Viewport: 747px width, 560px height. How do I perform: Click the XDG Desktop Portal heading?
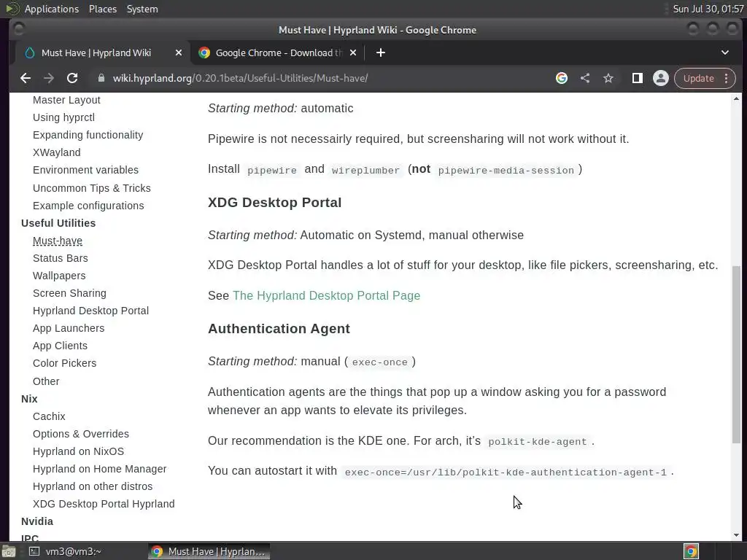pyautogui.click(x=274, y=203)
